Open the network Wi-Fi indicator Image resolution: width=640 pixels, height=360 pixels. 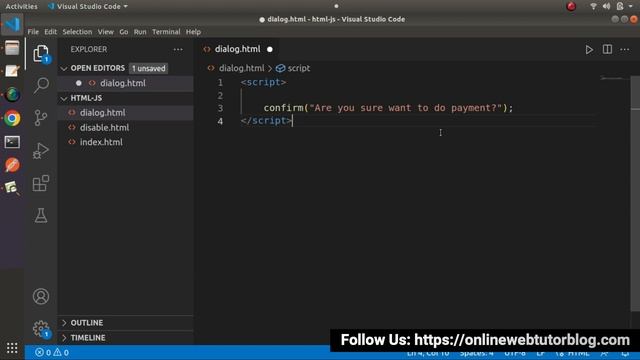[x=593, y=6]
